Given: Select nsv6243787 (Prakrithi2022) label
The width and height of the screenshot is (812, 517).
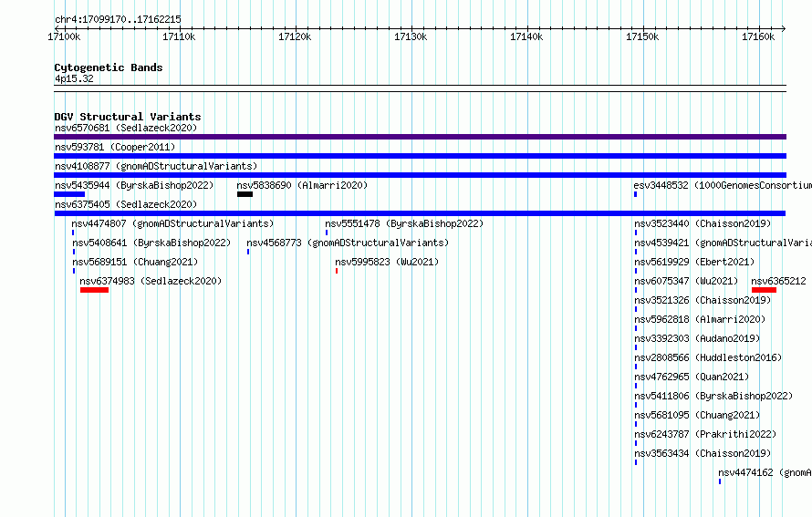Looking at the screenshot, I should pyautogui.click(x=705, y=434).
